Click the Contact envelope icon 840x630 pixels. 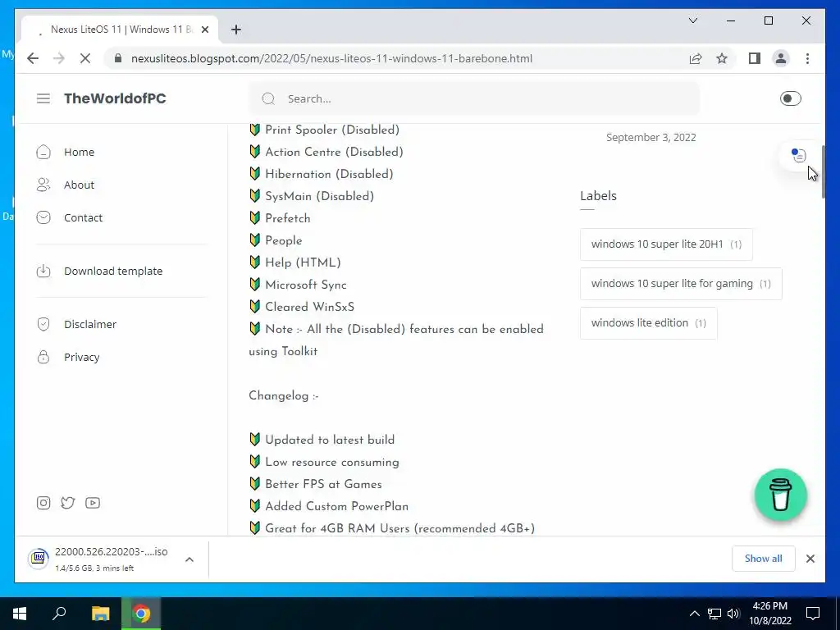43,217
